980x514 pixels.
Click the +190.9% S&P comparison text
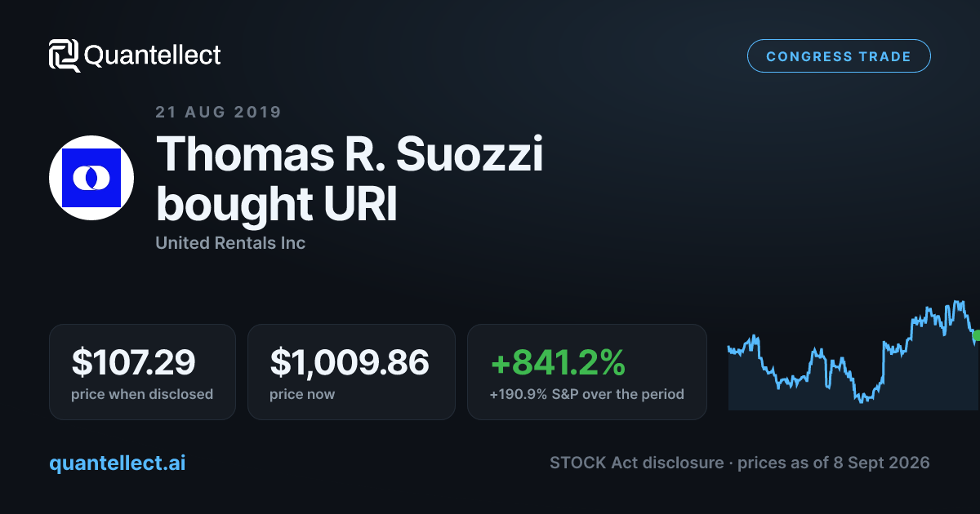click(587, 394)
